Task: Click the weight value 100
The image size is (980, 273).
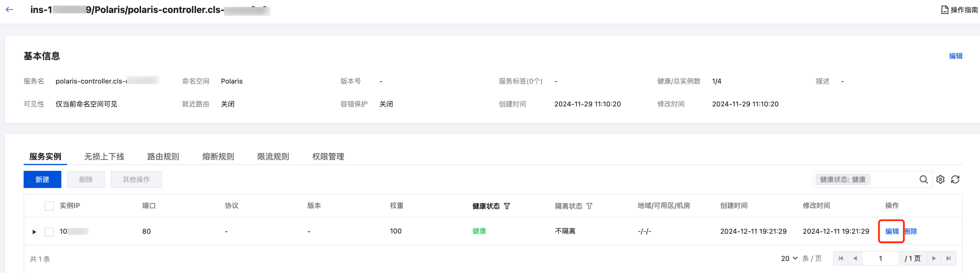Action: pyautogui.click(x=396, y=231)
